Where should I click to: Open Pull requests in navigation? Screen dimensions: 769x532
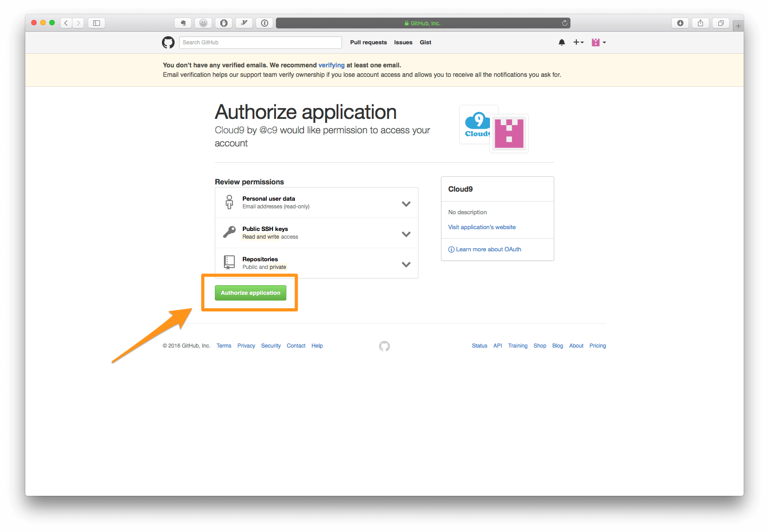pyautogui.click(x=369, y=42)
